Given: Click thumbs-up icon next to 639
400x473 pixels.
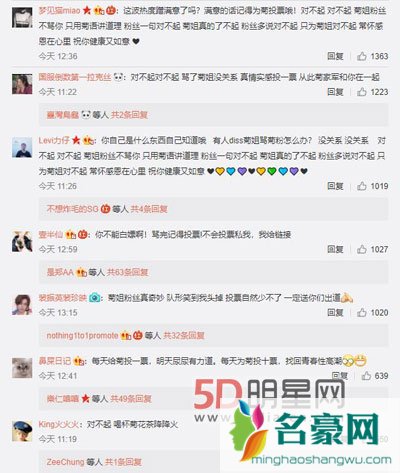Looking at the screenshot, I should coord(366,376).
